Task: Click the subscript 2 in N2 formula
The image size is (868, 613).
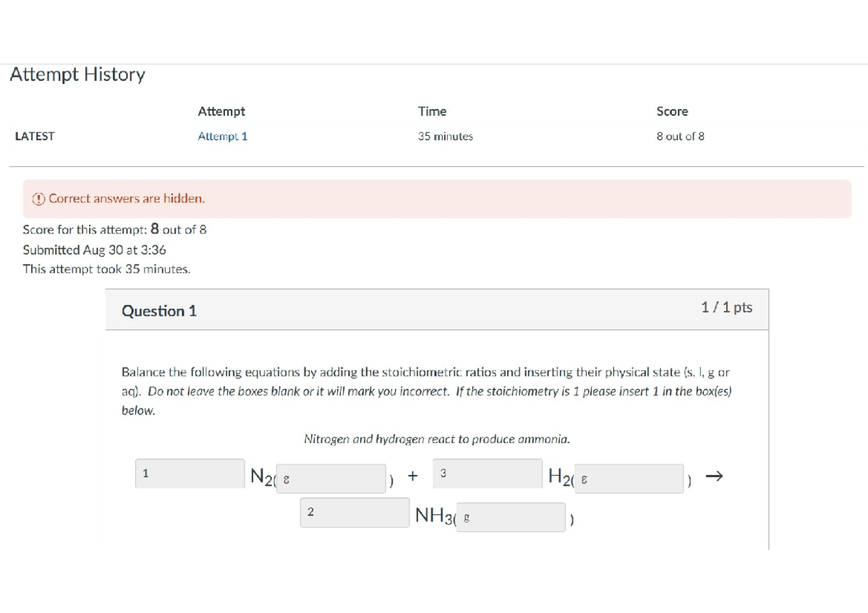Action: click(268, 482)
